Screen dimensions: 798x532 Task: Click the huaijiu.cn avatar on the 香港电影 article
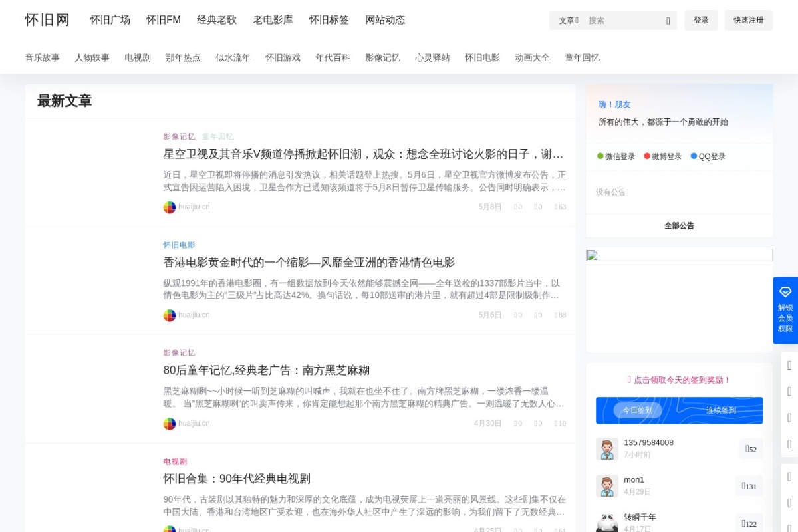tap(170, 315)
